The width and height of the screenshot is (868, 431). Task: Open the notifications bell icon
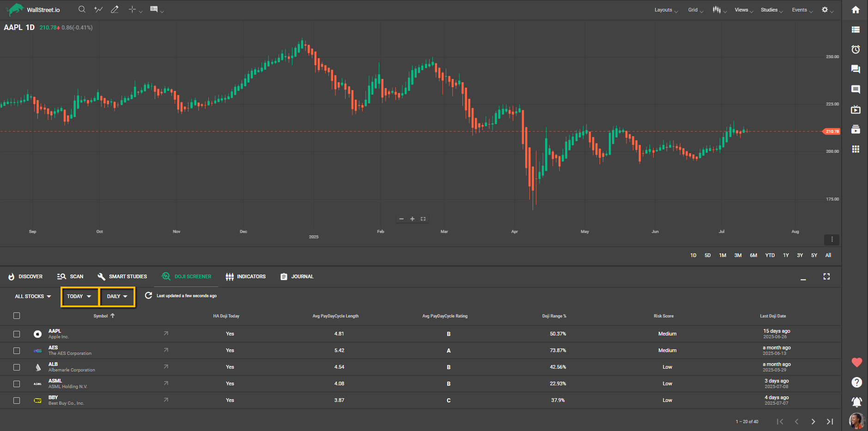point(856,402)
